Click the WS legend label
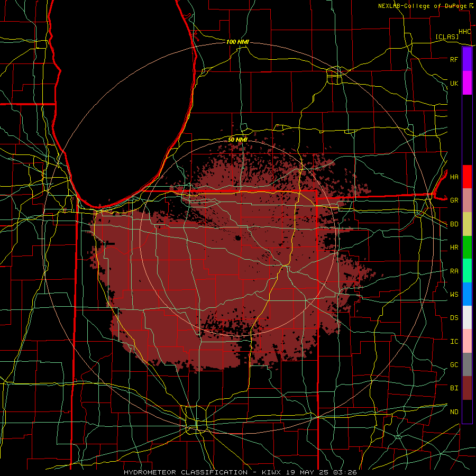Viewport: 476px width, 476px height. (x=454, y=295)
